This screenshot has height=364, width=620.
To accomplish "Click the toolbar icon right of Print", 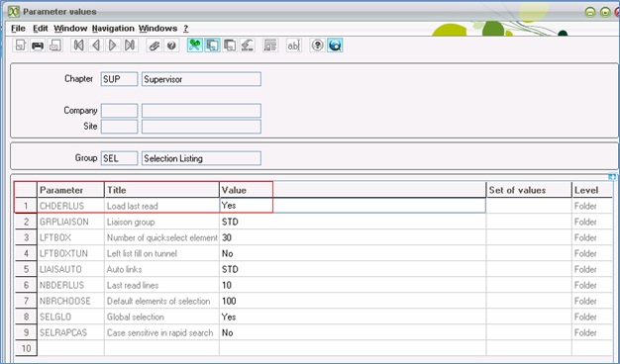I will (x=54, y=45).
